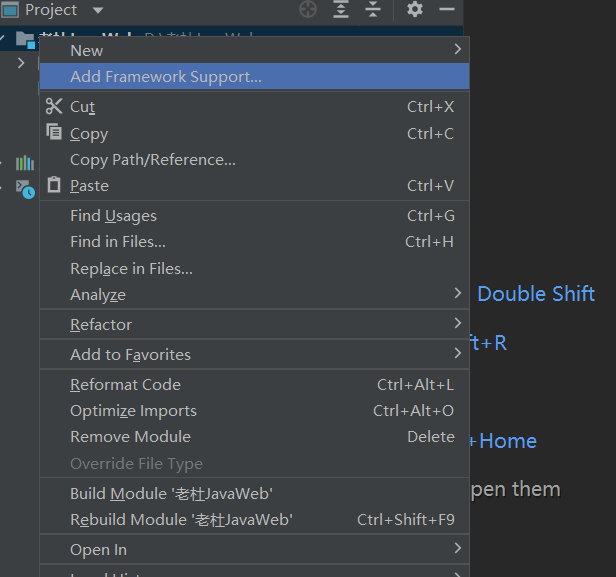
Task: Click Copy Path/Reference option
Action: click(153, 160)
